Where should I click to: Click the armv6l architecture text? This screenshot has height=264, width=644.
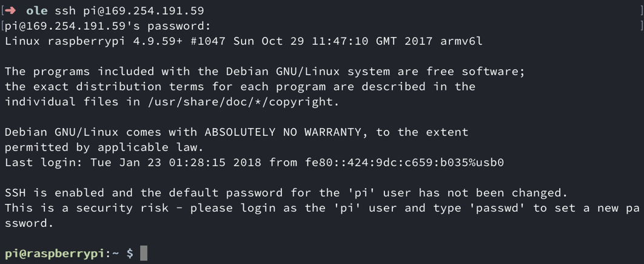[461, 41]
